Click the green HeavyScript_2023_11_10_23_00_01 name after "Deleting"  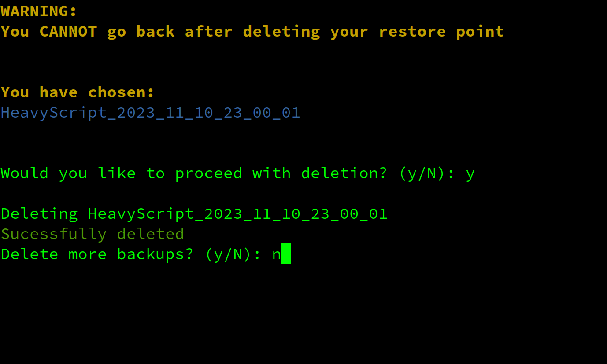[x=238, y=214]
